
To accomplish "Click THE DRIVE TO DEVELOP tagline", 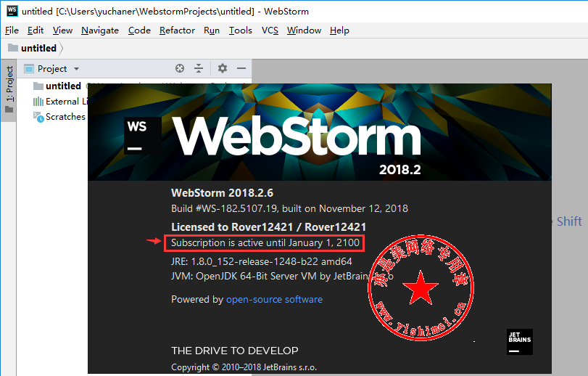I will click(x=235, y=351).
